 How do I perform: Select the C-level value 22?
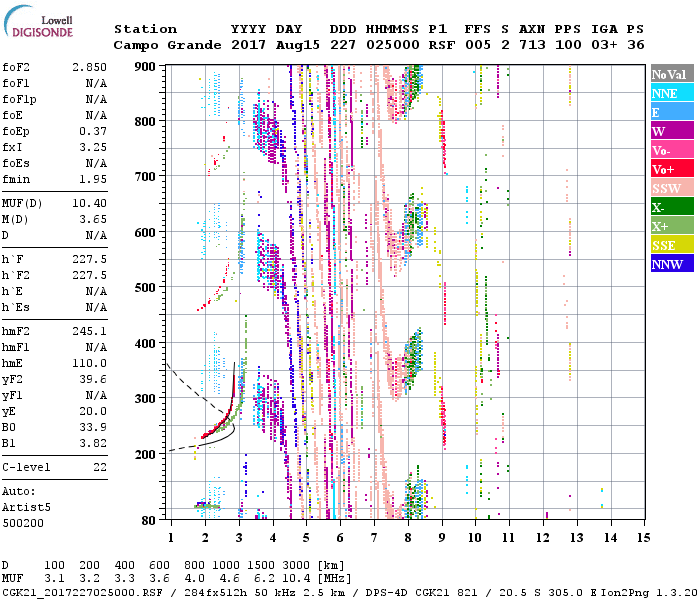100,467
